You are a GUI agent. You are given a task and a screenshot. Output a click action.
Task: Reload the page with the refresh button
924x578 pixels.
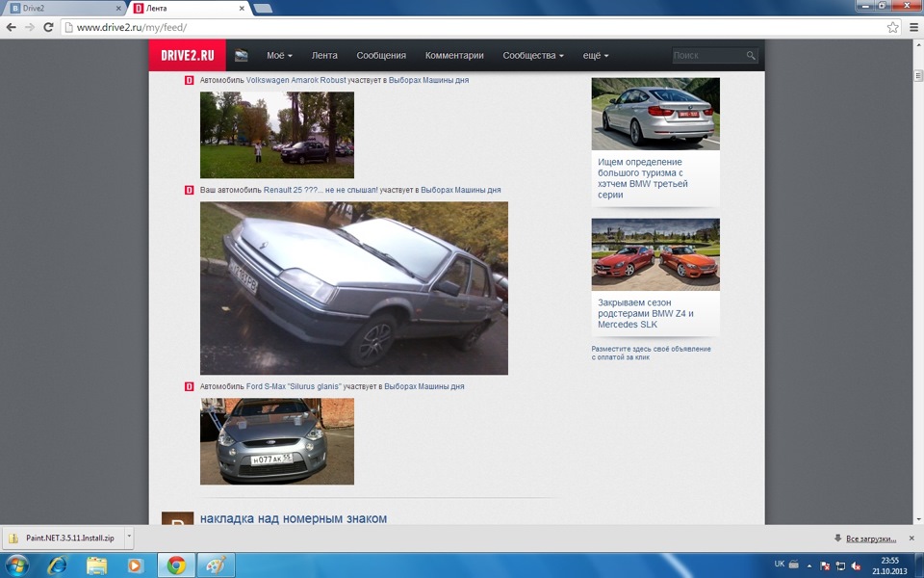48,27
